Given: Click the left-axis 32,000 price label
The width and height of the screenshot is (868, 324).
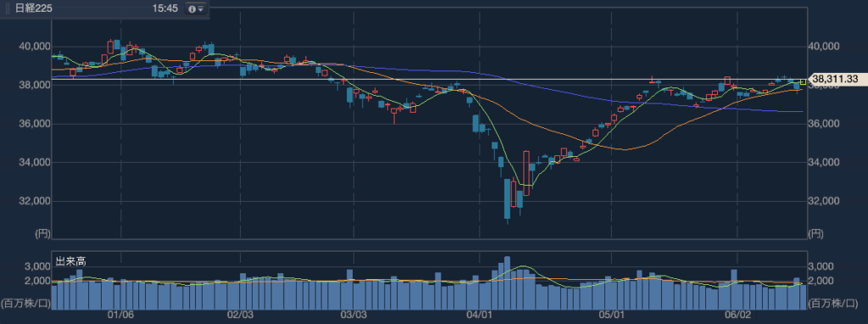Looking at the screenshot, I should (34, 202).
